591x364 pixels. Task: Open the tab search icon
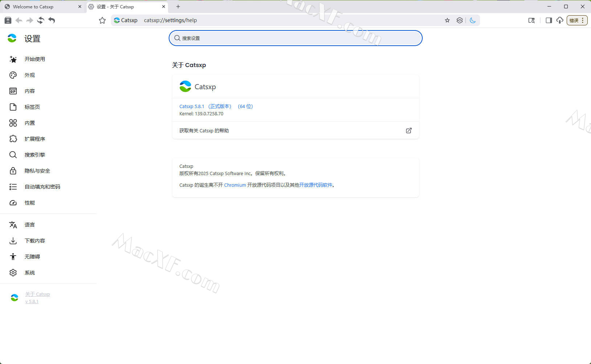click(532, 20)
